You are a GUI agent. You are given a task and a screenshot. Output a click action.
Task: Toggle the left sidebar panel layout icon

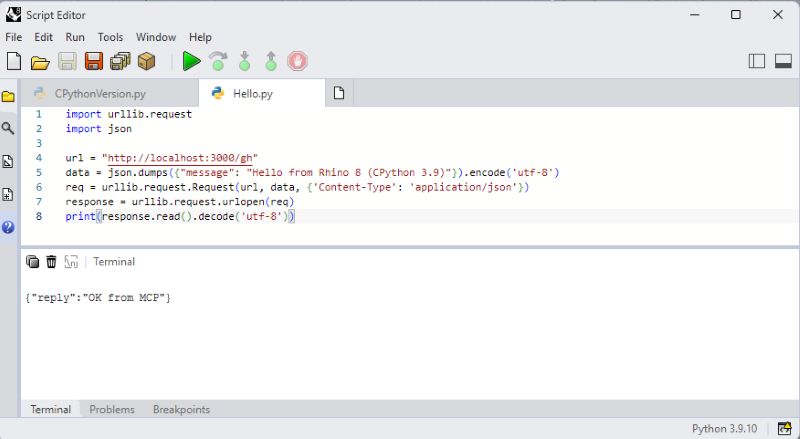click(x=757, y=61)
